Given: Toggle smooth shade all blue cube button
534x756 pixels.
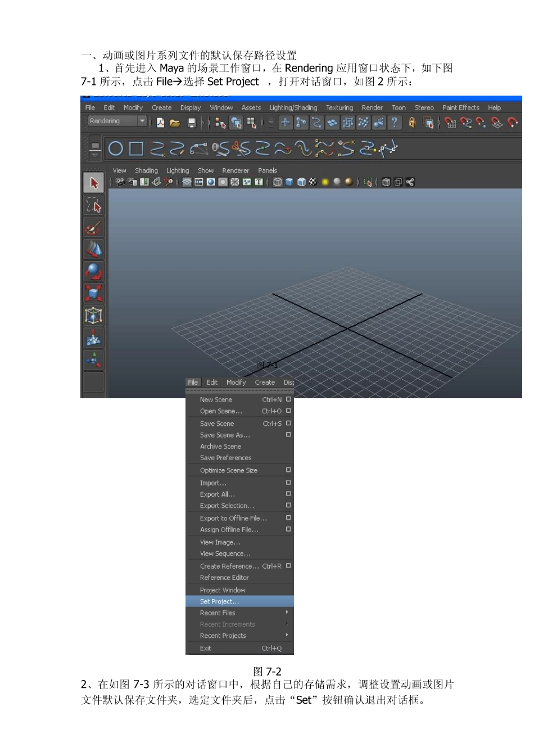Looking at the screenshot, I should click(289, 182).
